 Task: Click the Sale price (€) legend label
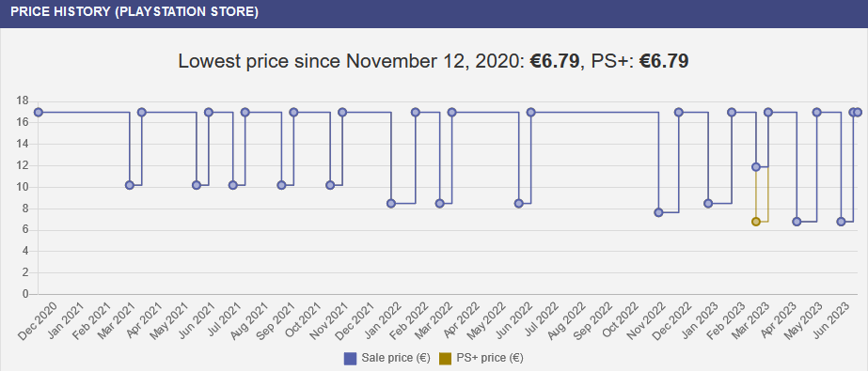pyautogui.click(x=395, y=358)
